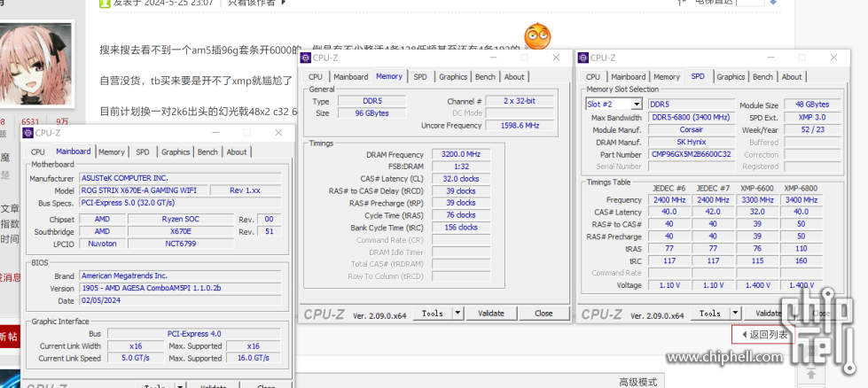Click the memory size value '96 GBytes'

[x=372, y=113]
